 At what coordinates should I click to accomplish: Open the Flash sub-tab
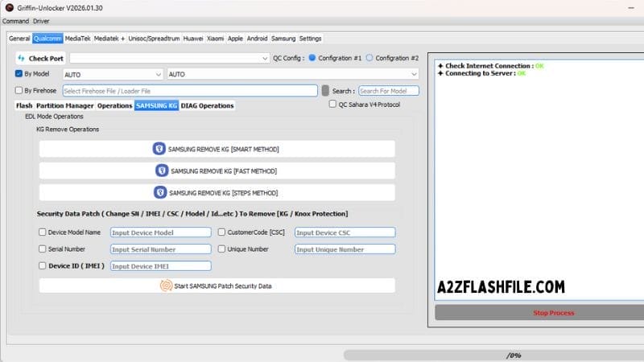point(24,105)
